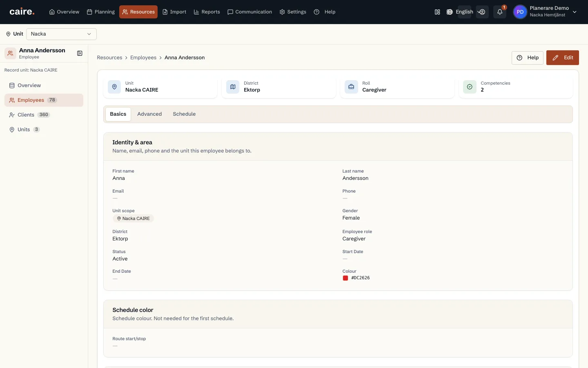Open Settings in top navigation
The height and width of the screenshot is (368, 588).
293,12
